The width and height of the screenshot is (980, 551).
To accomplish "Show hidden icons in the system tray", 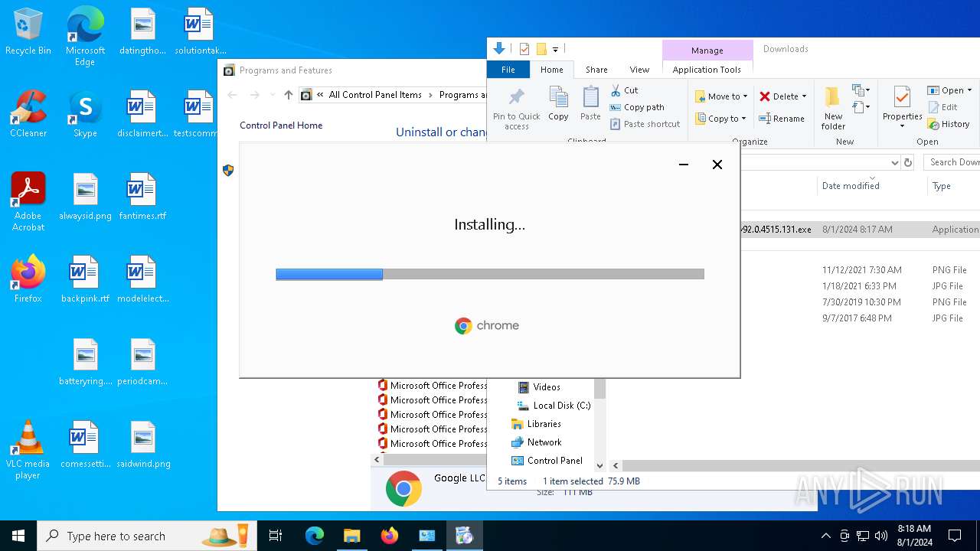I will [825, 536].
